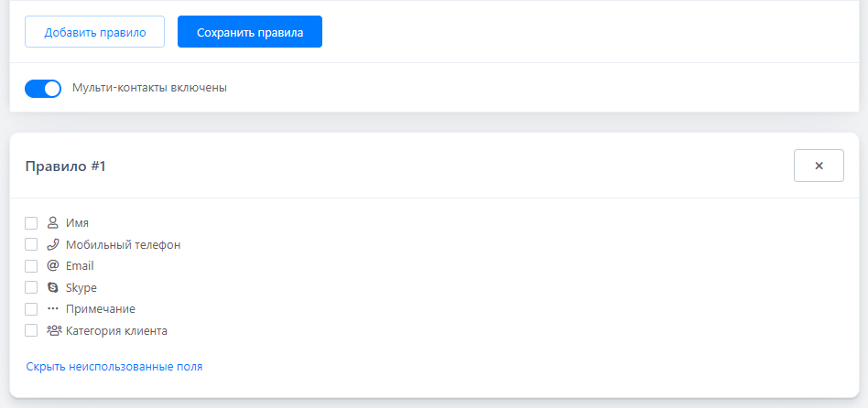Screen dimensions: 868x408
Task: Click the group icon beside Категория клиента
Action: click(53, 330)
